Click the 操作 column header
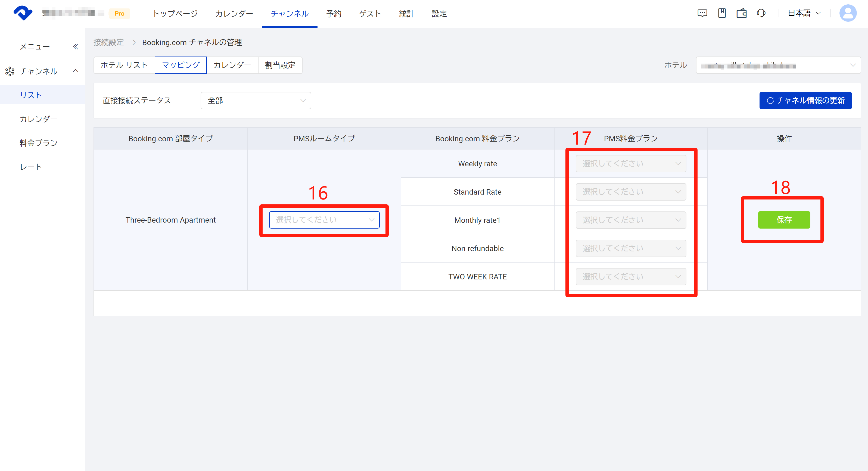This screenshot has width=868, height=471. pyautogui.click(x=784, y=138)
